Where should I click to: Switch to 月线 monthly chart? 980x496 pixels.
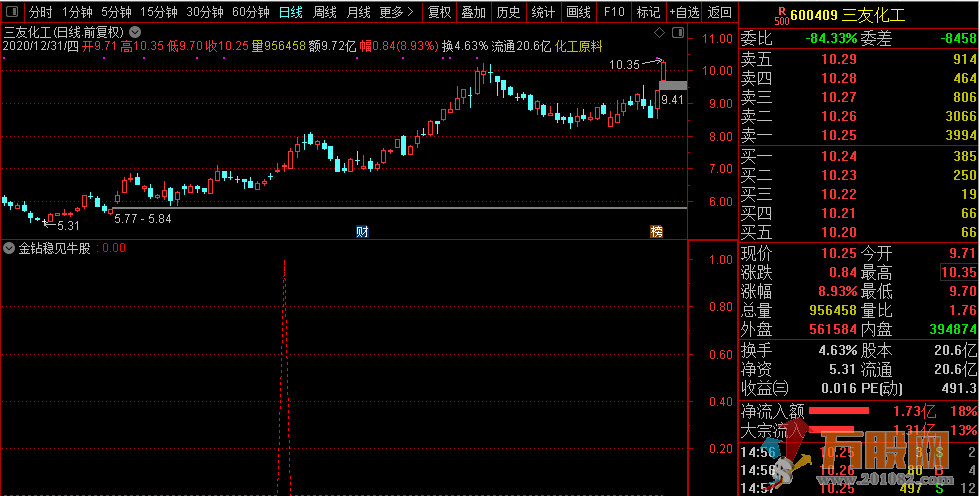pos(358,12)
